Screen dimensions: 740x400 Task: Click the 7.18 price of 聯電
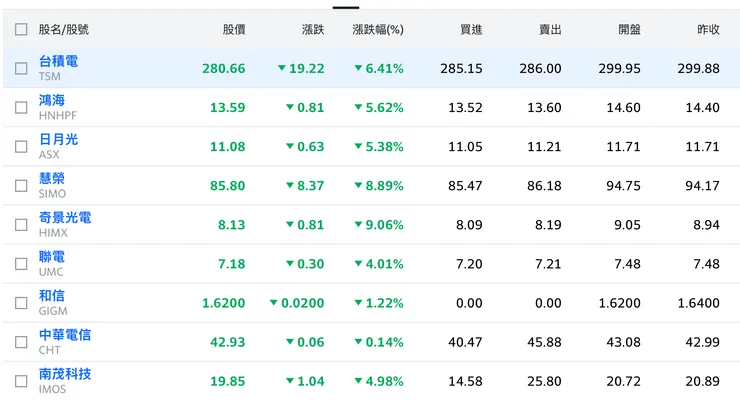(x=232, y=264)
